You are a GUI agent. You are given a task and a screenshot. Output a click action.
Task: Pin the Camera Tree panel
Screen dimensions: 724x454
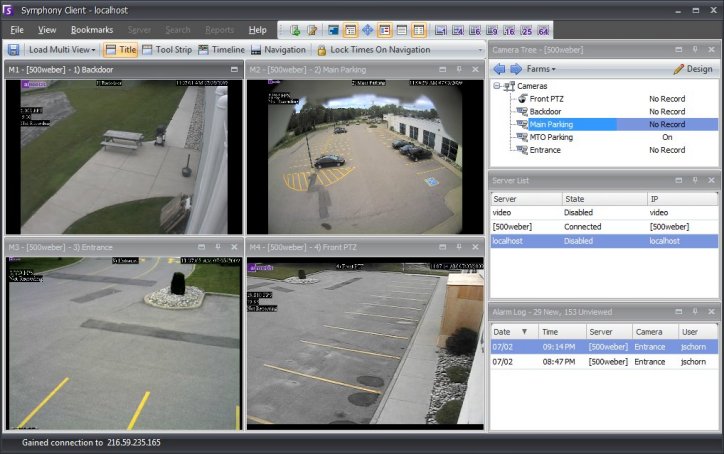click(x=695, y=49)
